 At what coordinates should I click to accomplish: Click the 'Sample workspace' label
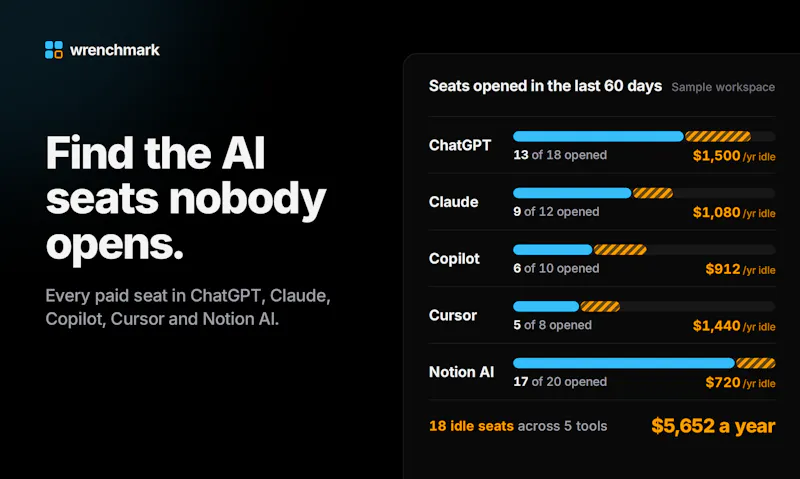point(723,87)
